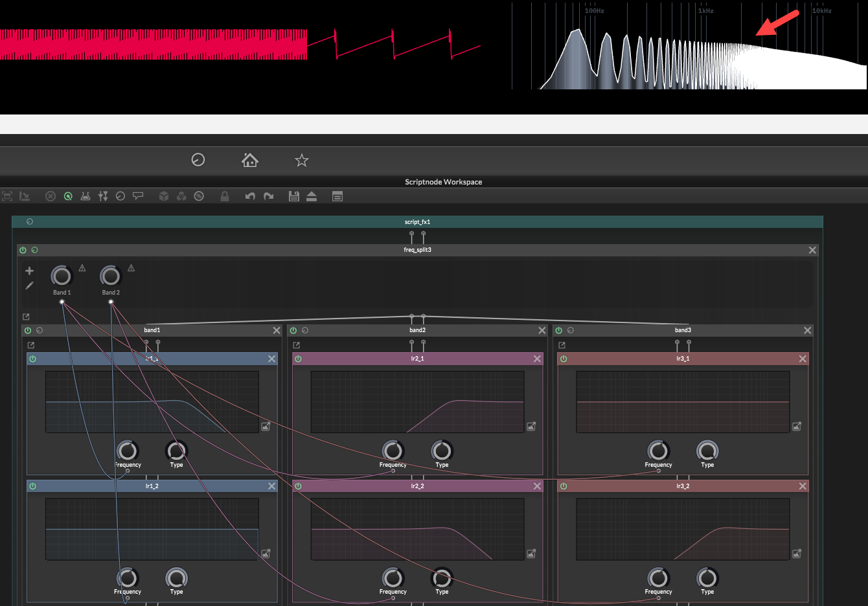
Task: Expand the lr2_1 filter graph popup
Action: 531,426
